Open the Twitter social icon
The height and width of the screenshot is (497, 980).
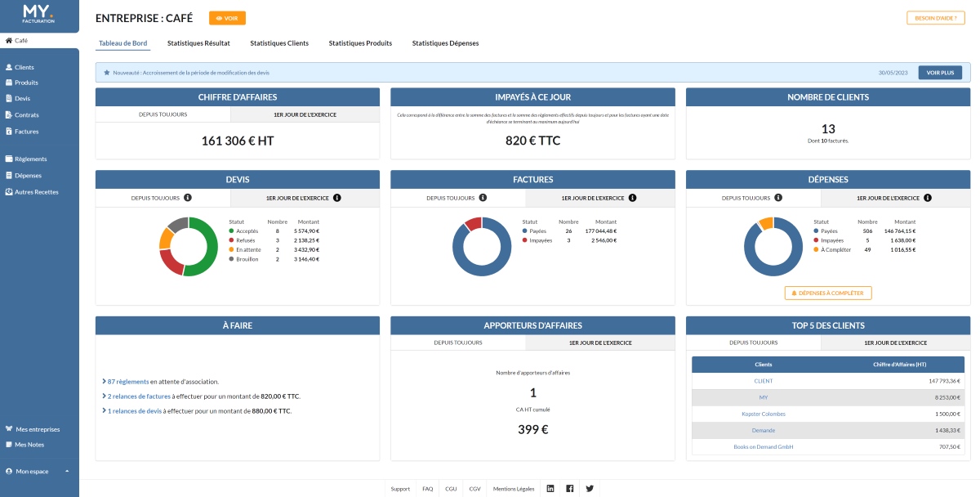point(590,488)
